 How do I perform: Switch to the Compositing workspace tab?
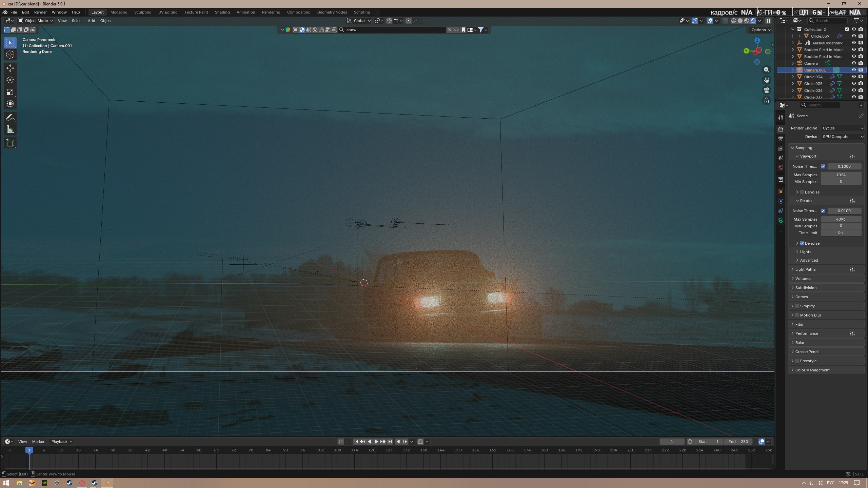coord(298,12)
